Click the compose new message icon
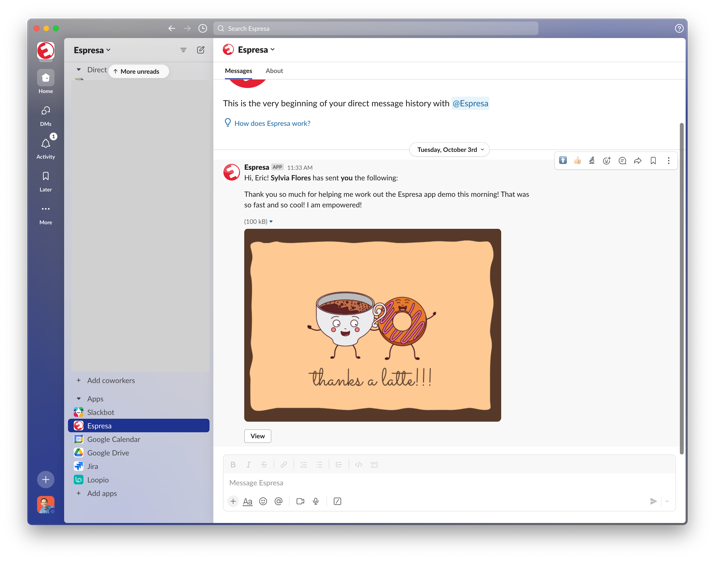The image size is (715, 565). [x=201, y=50]
